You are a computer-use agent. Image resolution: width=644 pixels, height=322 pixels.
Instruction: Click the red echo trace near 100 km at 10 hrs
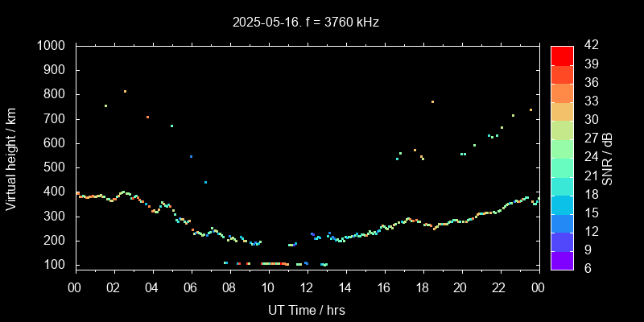[274, 263]
